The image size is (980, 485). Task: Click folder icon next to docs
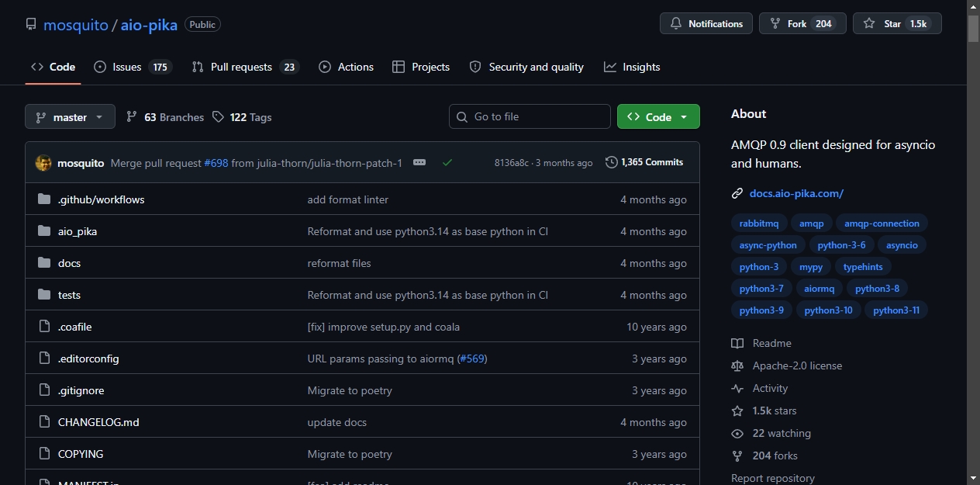tap(44, 263)
